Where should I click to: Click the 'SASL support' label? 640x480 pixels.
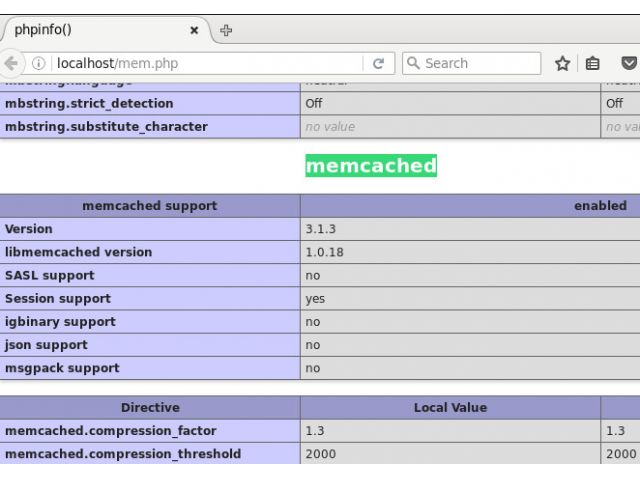(49, 276)
